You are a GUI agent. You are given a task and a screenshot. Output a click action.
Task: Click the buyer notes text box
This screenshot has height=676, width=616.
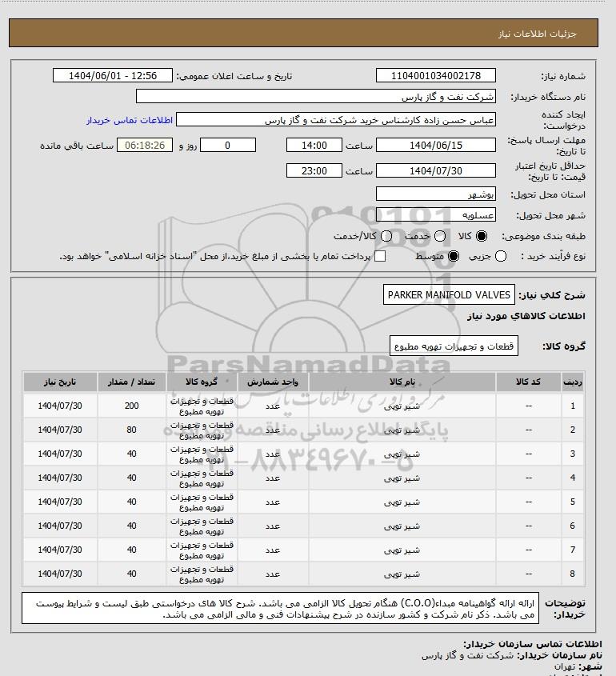pyautogui.click(x=280, y=608)
